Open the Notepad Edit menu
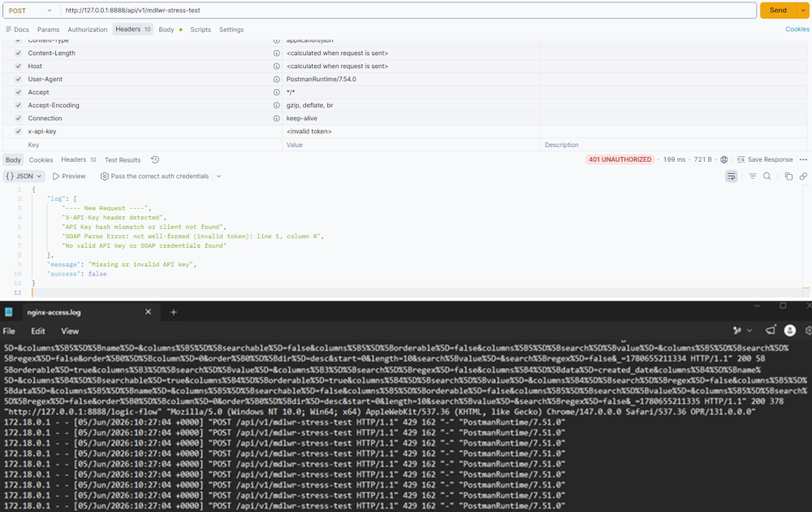The width and height of the screenshot is (812, 512). click(38, 331)
